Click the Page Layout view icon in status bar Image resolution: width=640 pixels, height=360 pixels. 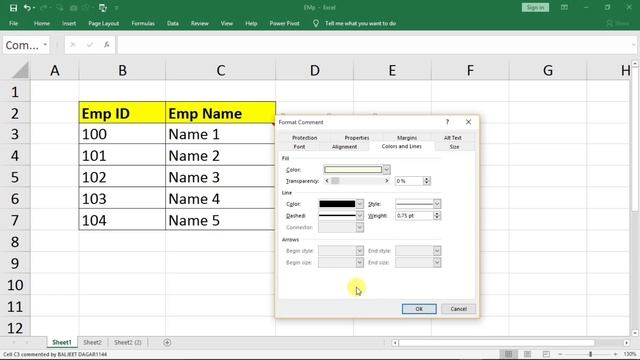[x=527, y=354]
